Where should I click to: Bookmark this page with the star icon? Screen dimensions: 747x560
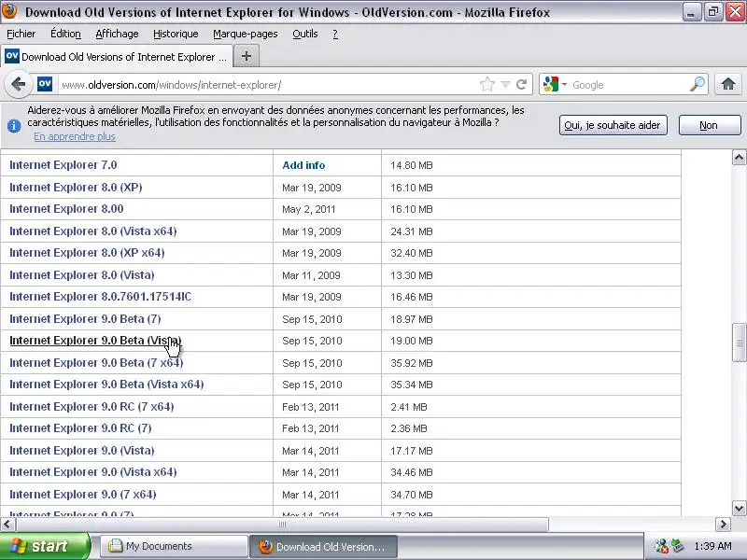coord(486,85)
